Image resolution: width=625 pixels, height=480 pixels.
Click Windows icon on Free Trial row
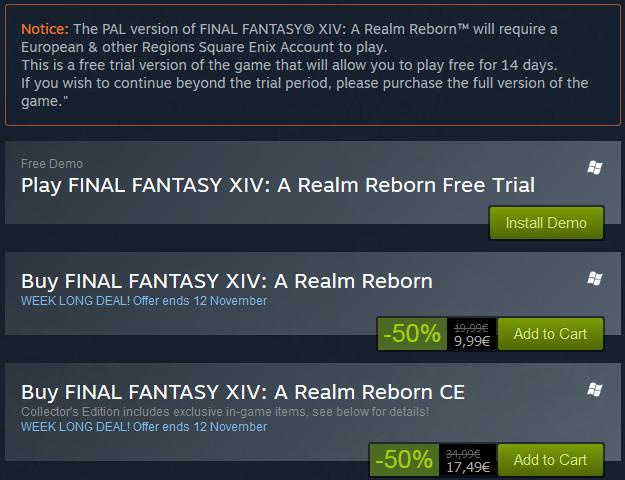coord(594,167)
